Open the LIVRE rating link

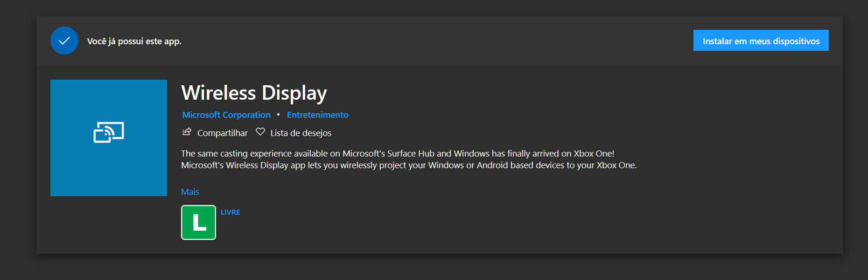click(x=230, y=212)
